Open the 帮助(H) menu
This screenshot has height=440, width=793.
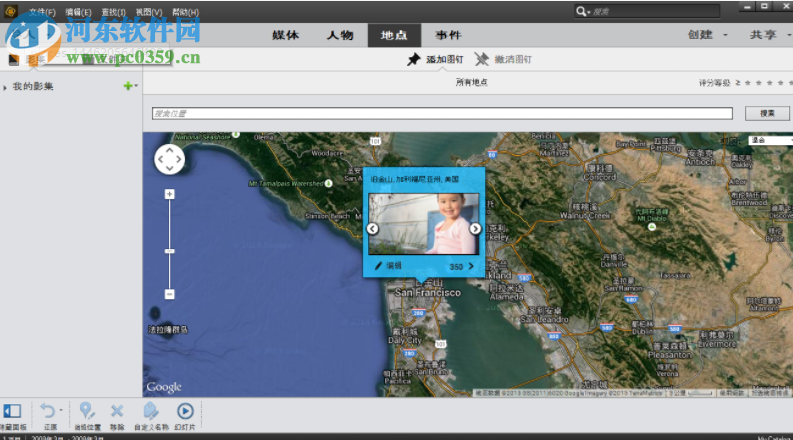click(x=185, y=12)
